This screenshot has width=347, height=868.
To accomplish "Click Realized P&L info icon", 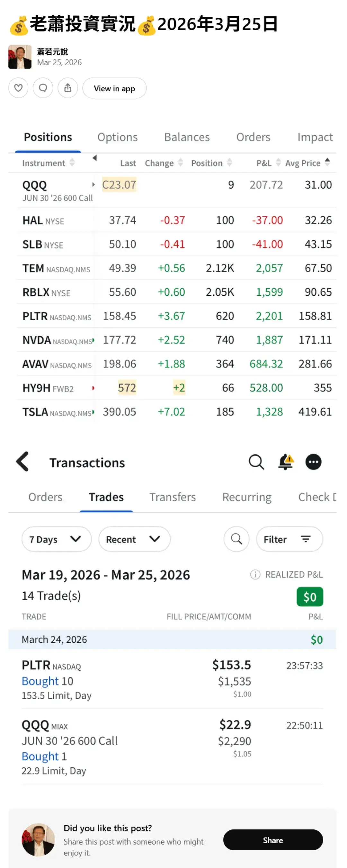I will coord(255,574).
